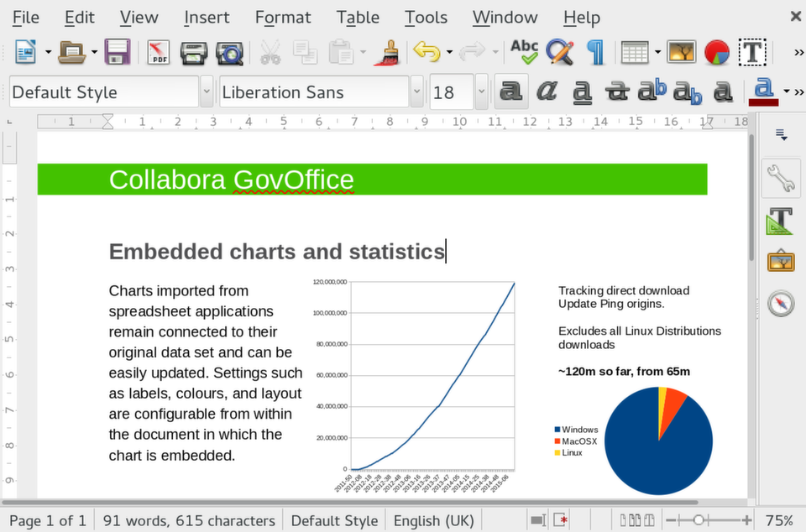Screen dimensions: 806x532
Task: Switch to book view layout icon
Action: click(x=648, y=521)
